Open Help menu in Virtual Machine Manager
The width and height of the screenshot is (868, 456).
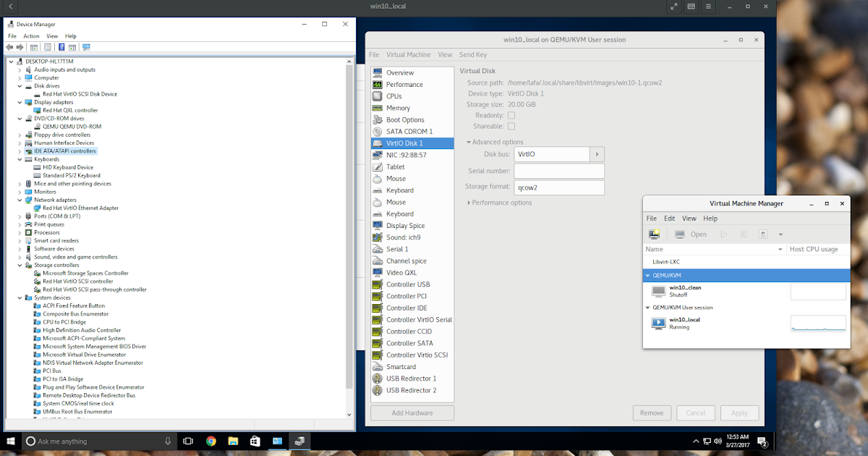tap(710, 218)
